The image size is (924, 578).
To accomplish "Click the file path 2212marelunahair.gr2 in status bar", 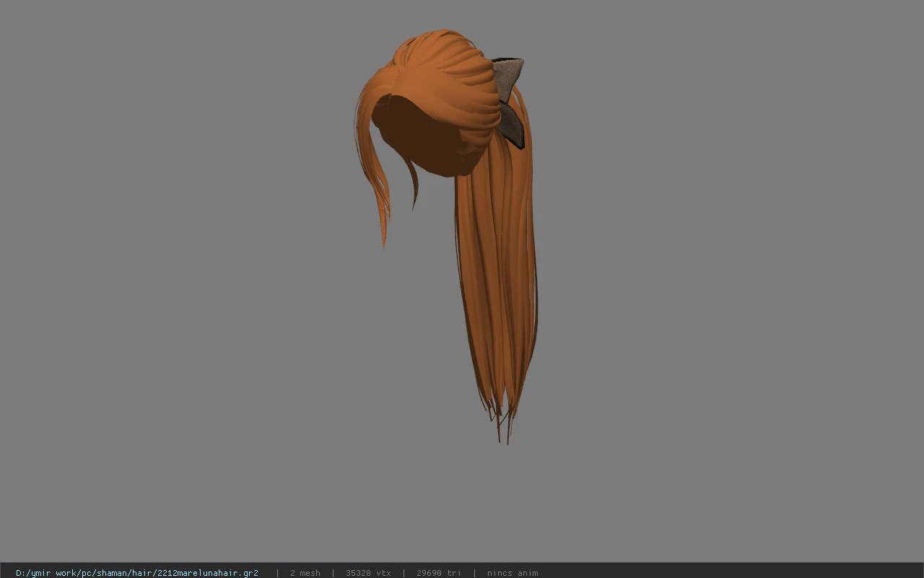I will click(137, 573).
